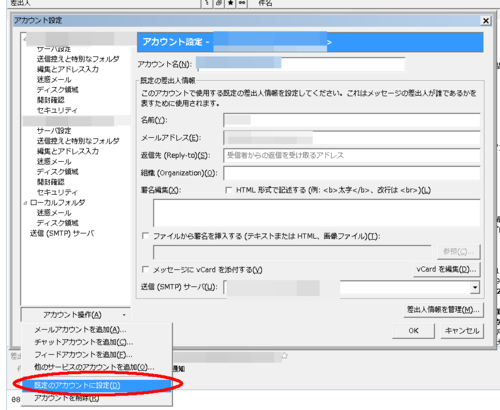Select first account's 編集とアドレス入力 item
500x410 pixels.
(x=68, y=69)
